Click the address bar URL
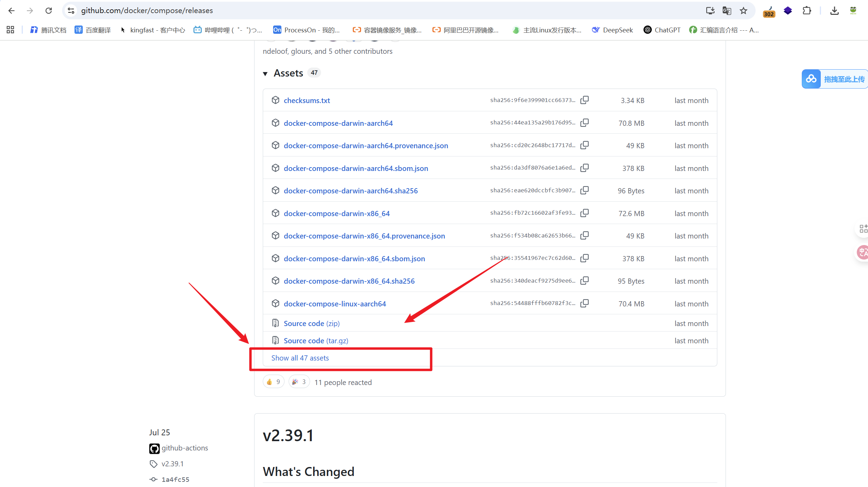 tap(147, 11)
